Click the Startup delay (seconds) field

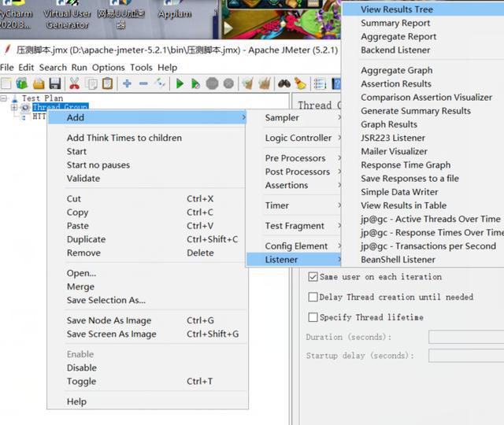click(x=466, y=356)
